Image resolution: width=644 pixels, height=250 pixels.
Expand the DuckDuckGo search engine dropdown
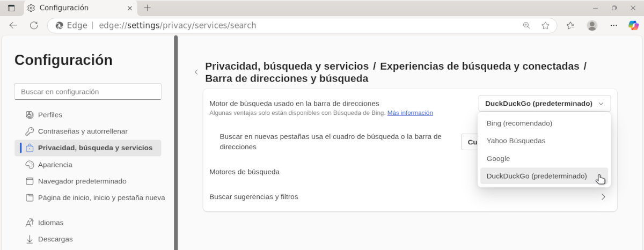(544, 104)
